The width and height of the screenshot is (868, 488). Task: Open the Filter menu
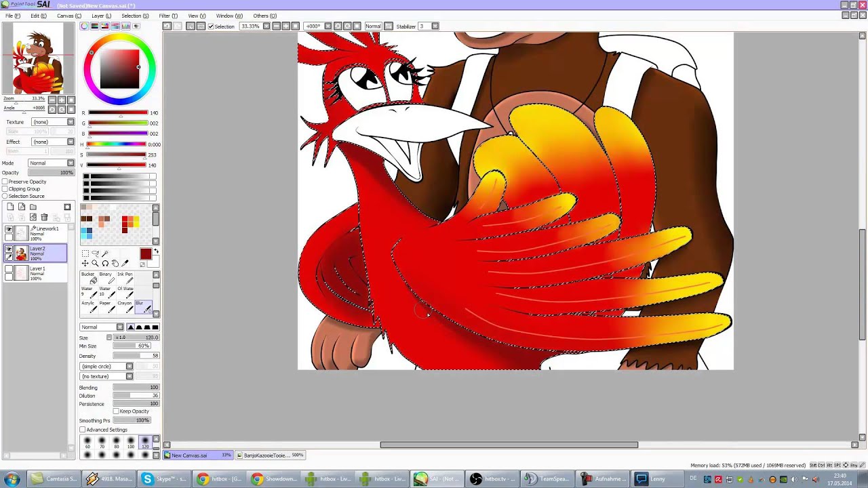(x=168, y=16)
